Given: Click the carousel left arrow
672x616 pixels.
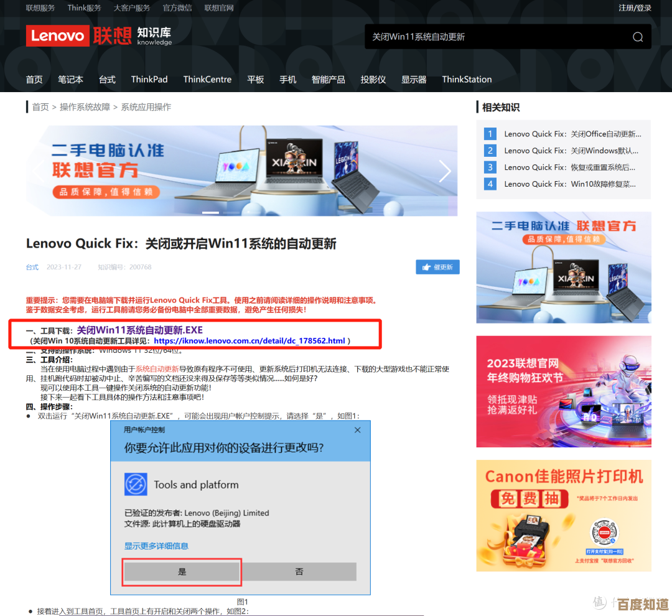Looking at the screenshot, I should 37,170.
